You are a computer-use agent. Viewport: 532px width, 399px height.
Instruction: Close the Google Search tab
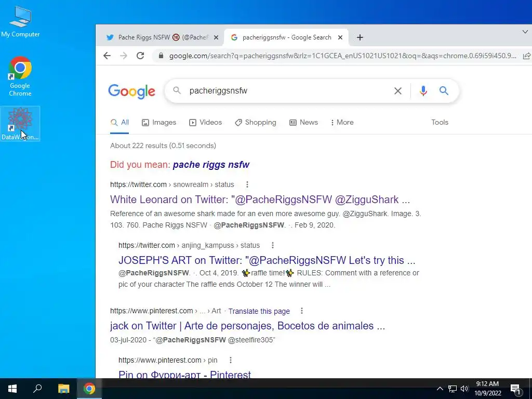pos(340,37)
